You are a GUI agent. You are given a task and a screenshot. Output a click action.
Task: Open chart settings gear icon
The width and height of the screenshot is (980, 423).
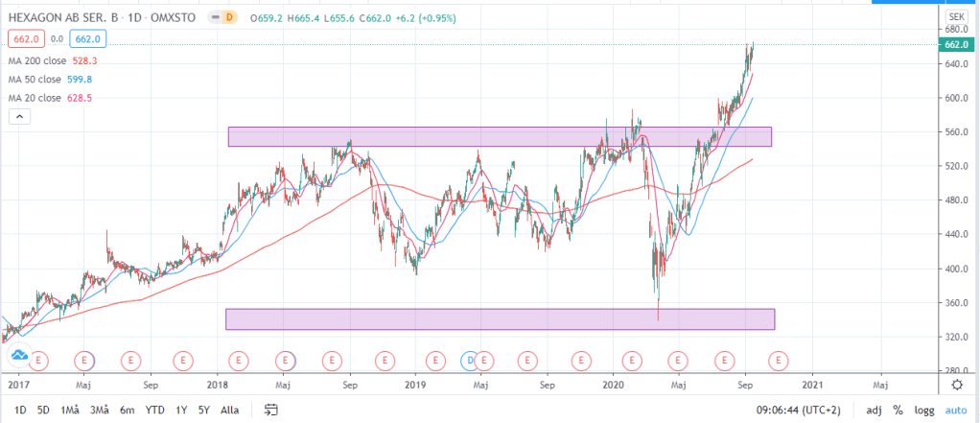[x=956, y=384]
